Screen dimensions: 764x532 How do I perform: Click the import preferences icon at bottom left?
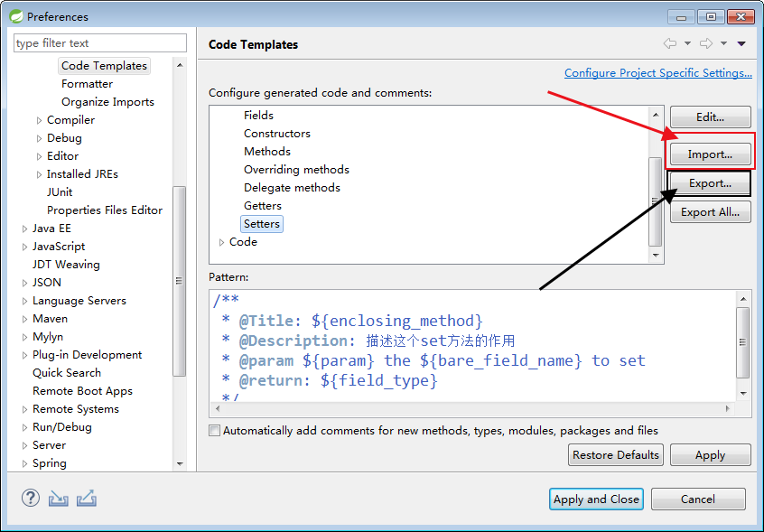click(x=58, y=499)
